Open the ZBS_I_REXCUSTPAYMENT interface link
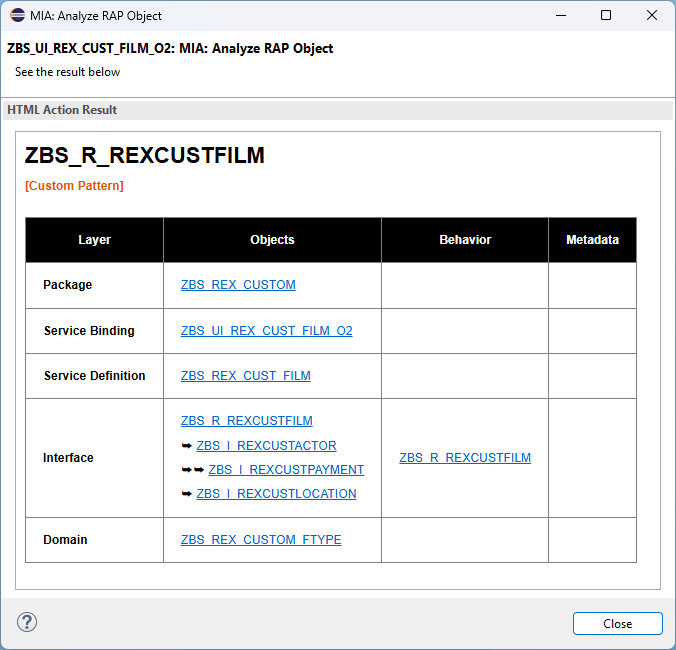This screenshot has width=676, height=650. [x=286, y=469]
